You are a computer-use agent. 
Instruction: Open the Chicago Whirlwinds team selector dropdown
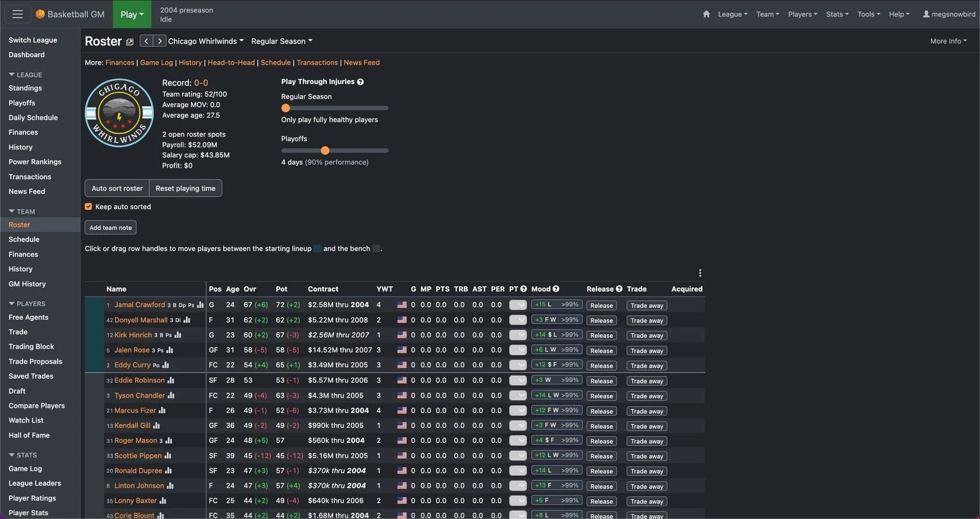pyautogui.click(x=206, y=41)
